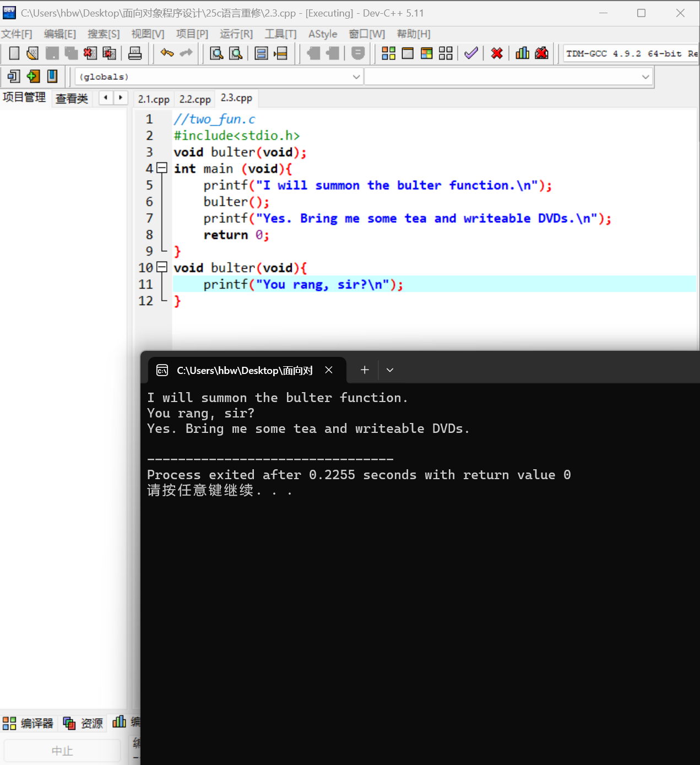Open the 项目[P] menu
The image size is (700, 765).
tap(192, 34)
